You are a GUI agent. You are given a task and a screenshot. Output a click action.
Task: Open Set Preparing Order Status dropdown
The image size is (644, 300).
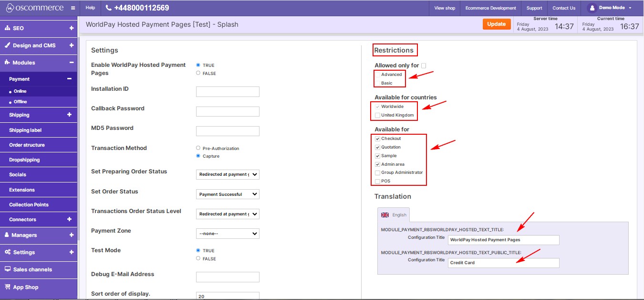228,174
